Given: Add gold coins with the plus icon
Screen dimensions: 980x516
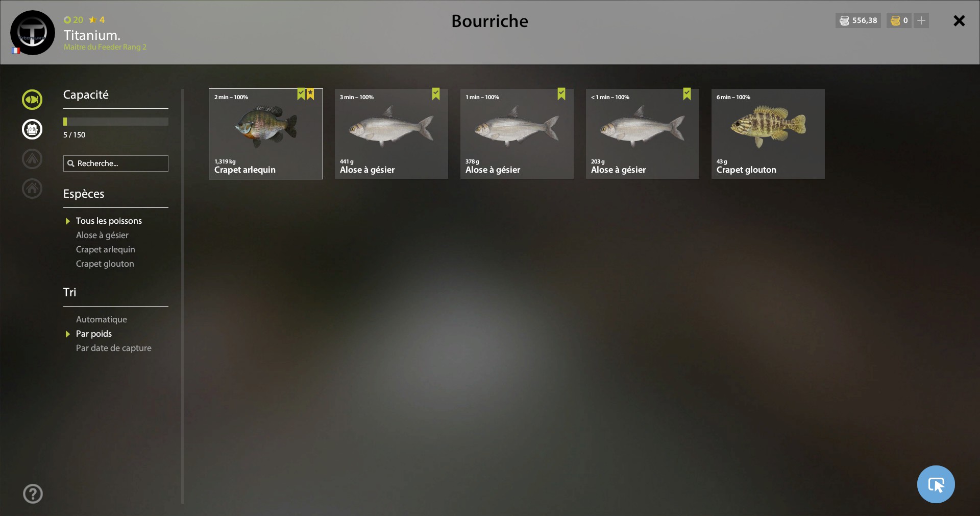Looking at the screenshot, I should point(921,20).
